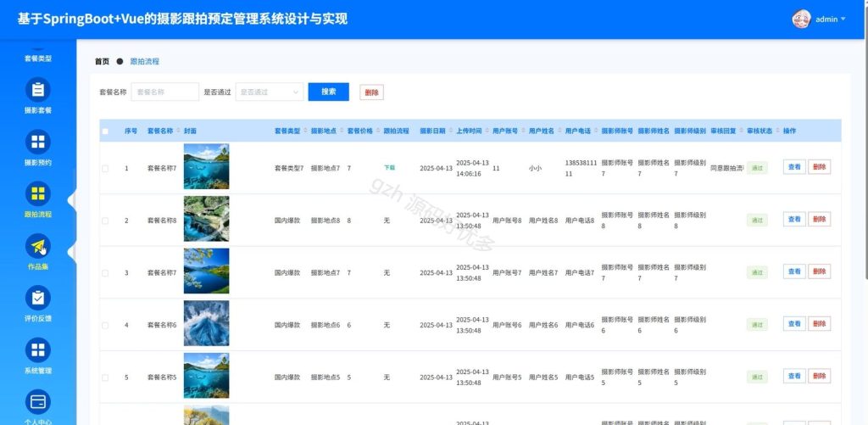Open the 摄影套餐 sidebar icon
The image size is (868, 425).
37,89
